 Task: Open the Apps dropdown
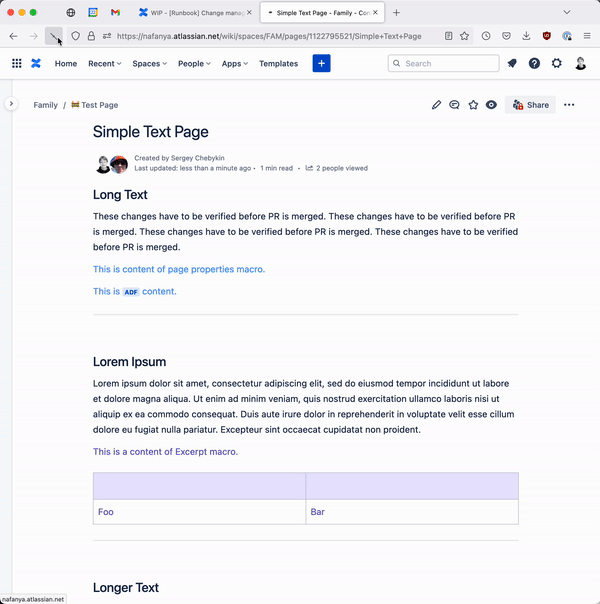click(235, 64)
